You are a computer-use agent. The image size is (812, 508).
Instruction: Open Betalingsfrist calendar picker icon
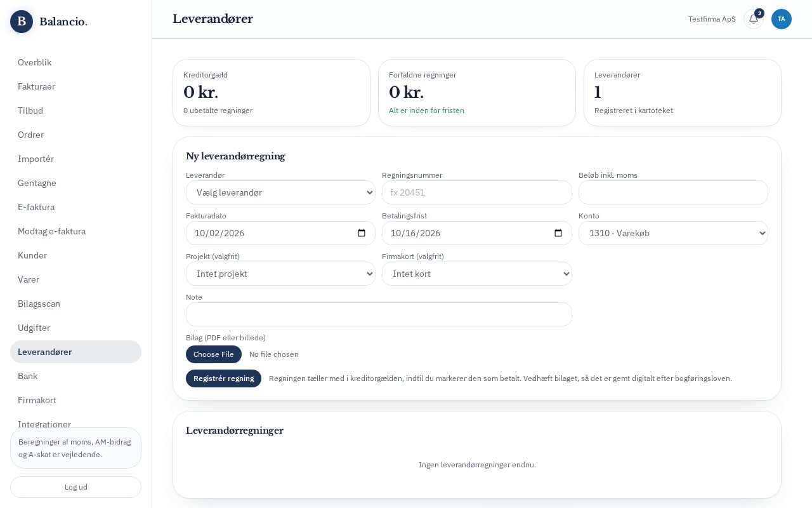click(x=558, y=233)
